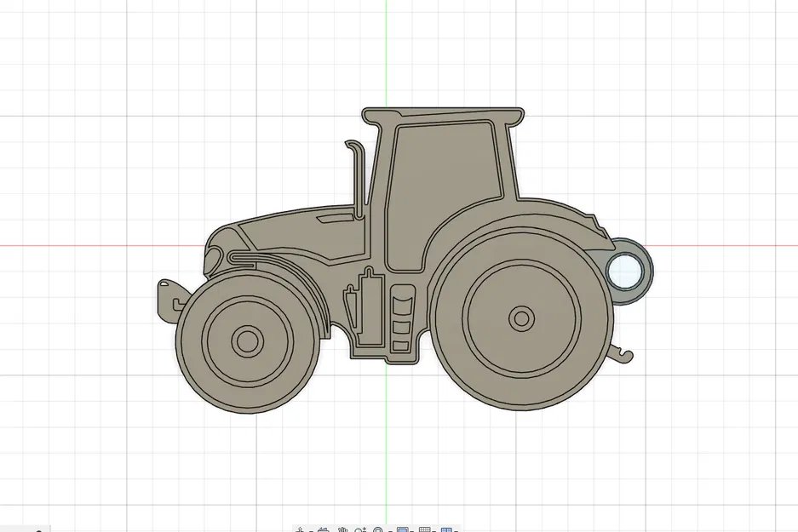Open the Viewports dropdown arrow
This screenshot has width=798, height=532.
tap(456, 528)
